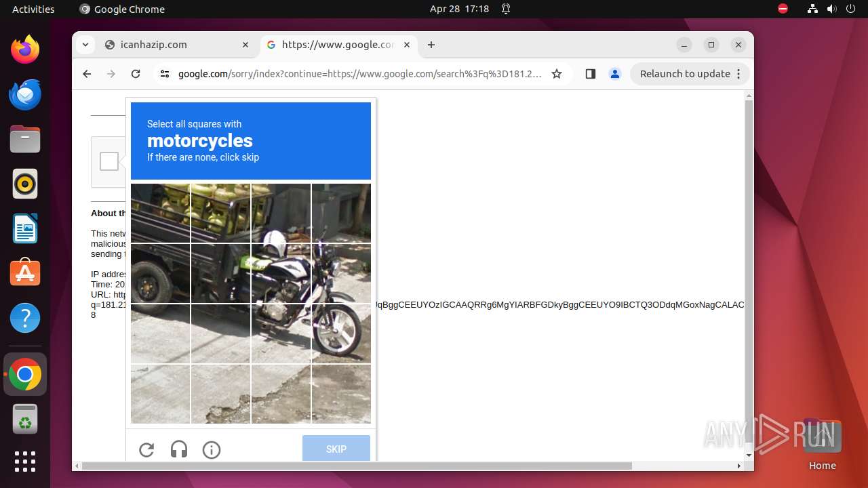Click the red do-not-disturb indicator
This screenshot has width=868, height=488.
pos(783,9)
